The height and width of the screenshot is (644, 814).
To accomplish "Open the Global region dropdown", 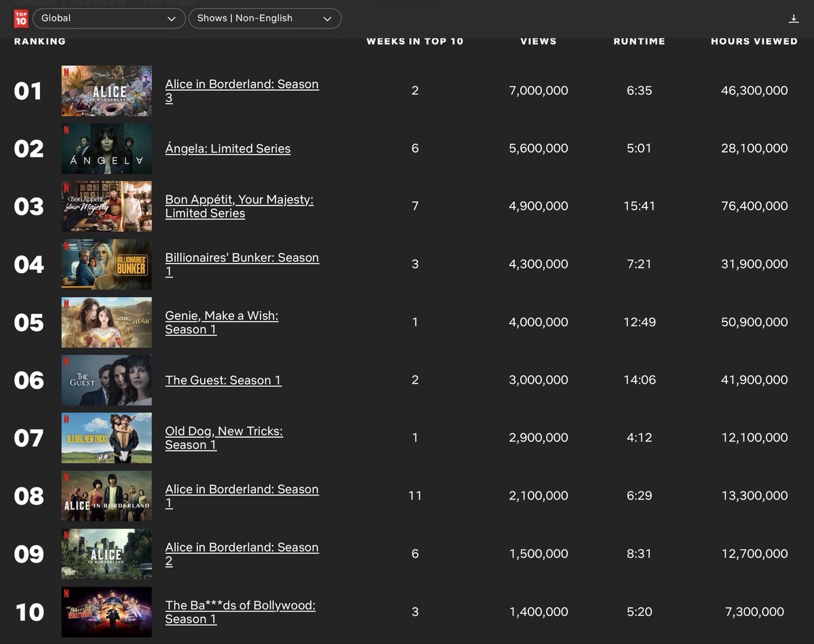I will [x=109, y=18].
